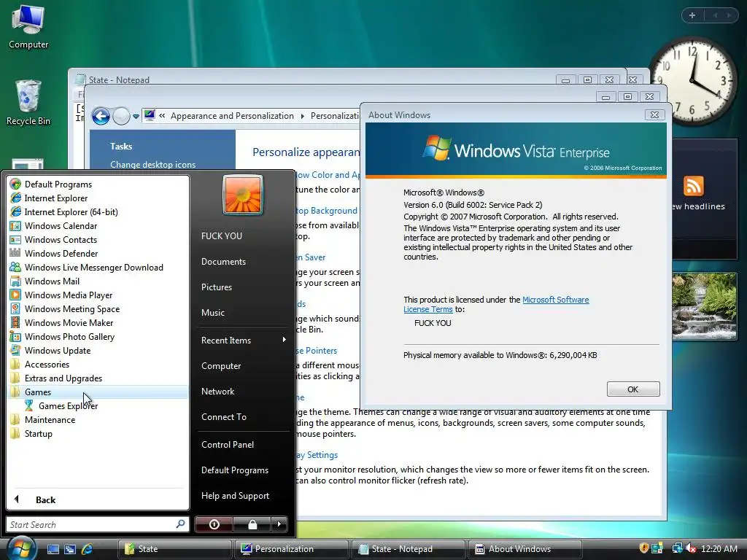Click Show Desktop quick launch icon
This screenshot has width=747, height=560.
pos(53,549)
